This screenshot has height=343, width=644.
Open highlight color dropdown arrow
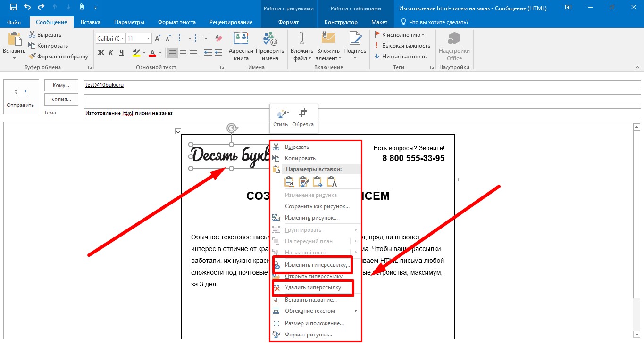tap(143, 53)
